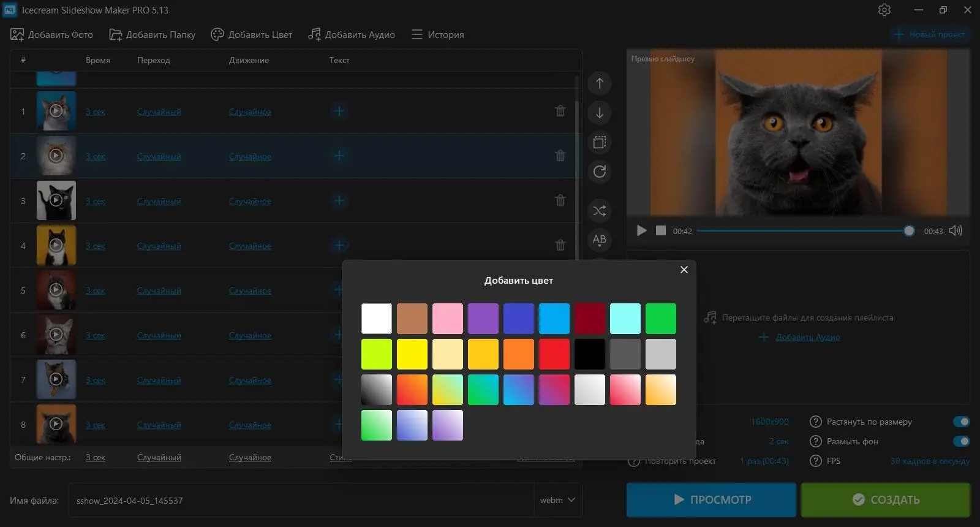Select slide 3 black cat thumbnail

click(56, 200)
